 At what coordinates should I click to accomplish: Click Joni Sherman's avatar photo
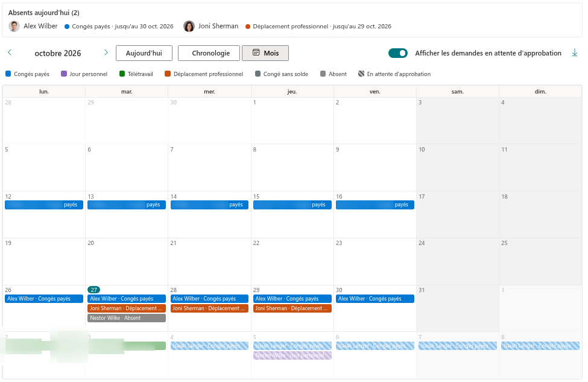tap(189, 27)
